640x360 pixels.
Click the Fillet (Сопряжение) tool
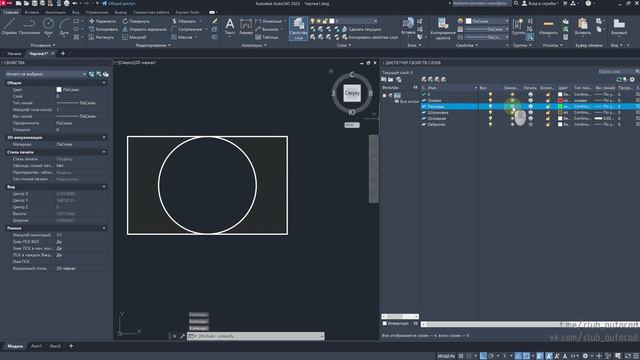point(187,29)
